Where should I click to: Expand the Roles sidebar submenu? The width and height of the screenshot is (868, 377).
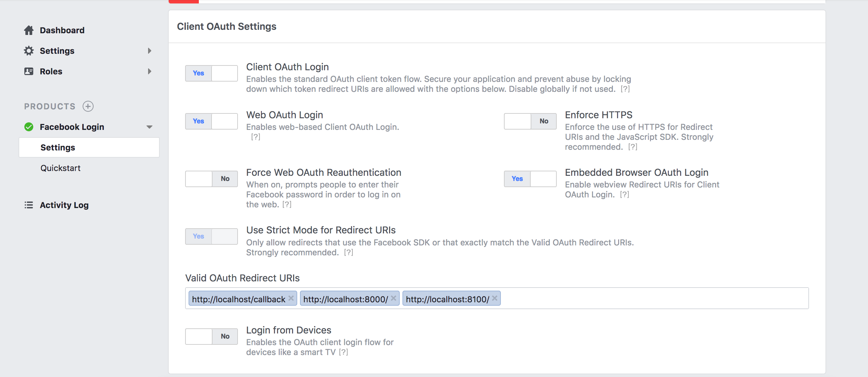(149, 71)
